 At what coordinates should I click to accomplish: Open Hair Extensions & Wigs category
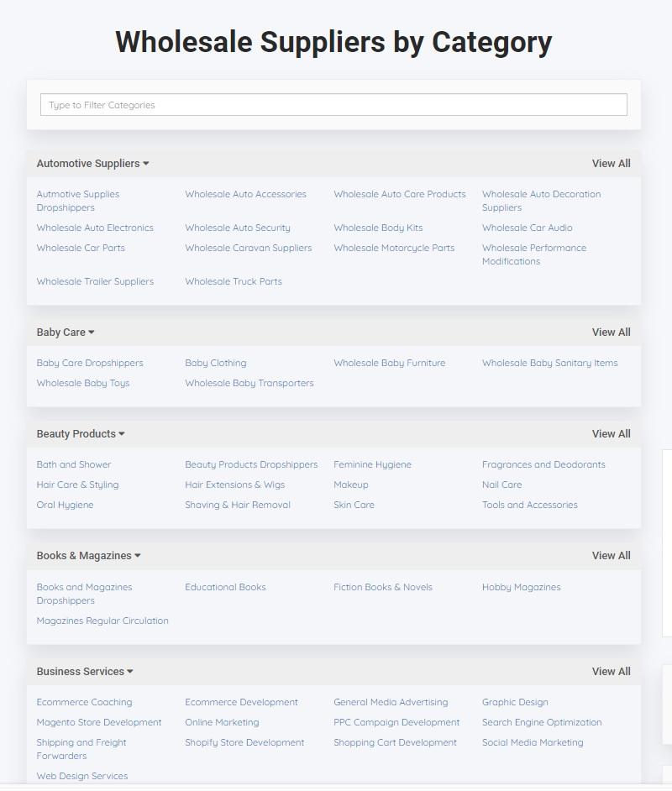(x=235, y=485)
